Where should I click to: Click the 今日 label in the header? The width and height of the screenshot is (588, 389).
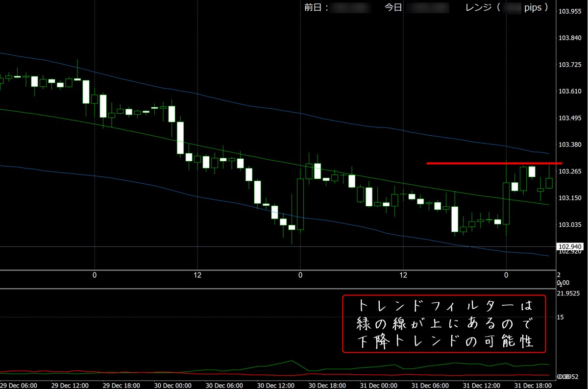pyautogui.click(x=392, y=8)
